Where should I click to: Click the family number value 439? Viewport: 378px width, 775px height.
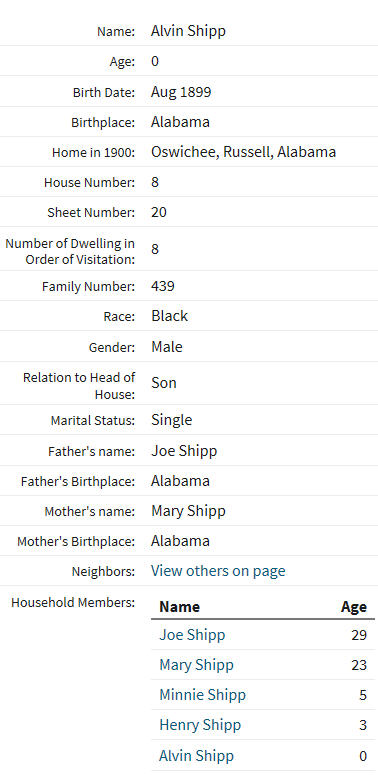point(163,286)
